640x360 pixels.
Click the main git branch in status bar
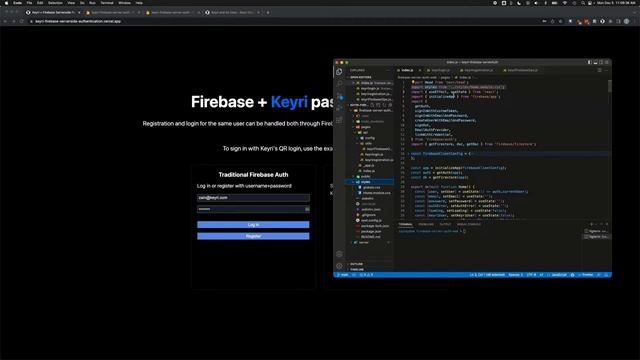[342, 275]
